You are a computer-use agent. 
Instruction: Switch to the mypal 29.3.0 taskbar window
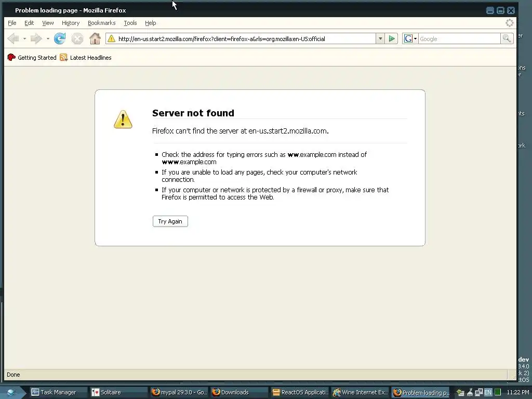point(179,392)
